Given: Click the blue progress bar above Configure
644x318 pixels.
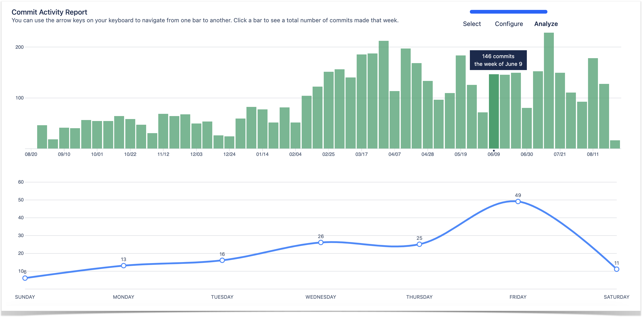Looking at the screenshot, I should [x=509, y=12].
